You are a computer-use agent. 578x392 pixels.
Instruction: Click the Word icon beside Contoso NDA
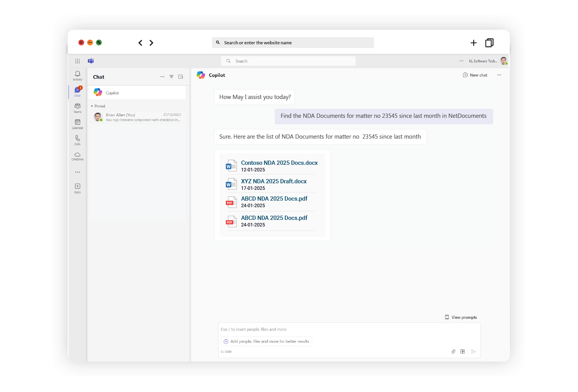[231, 166]
